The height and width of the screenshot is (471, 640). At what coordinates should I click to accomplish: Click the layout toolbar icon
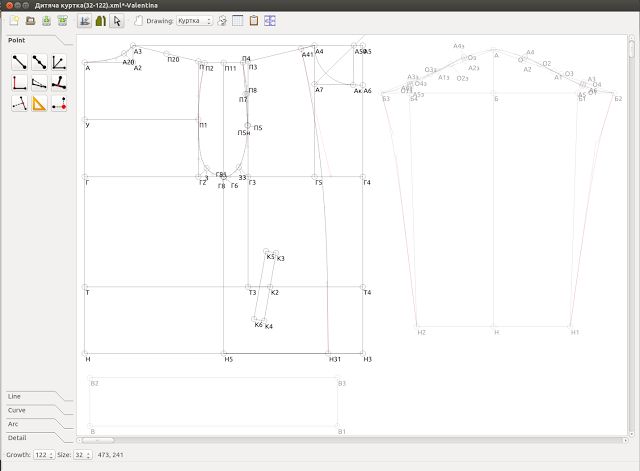[x=270, y=21]
